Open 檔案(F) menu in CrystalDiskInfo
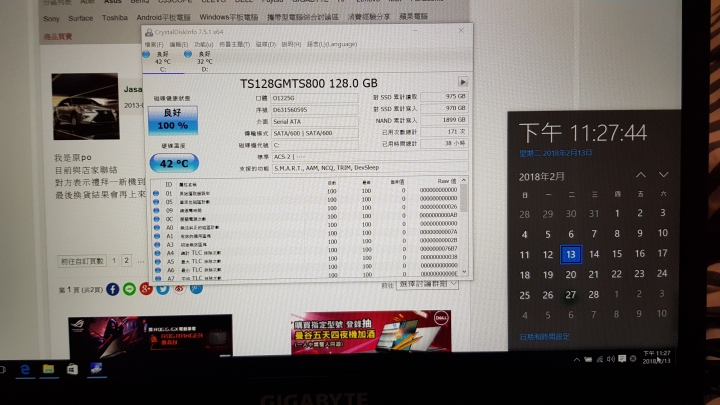 coord(154,45)
